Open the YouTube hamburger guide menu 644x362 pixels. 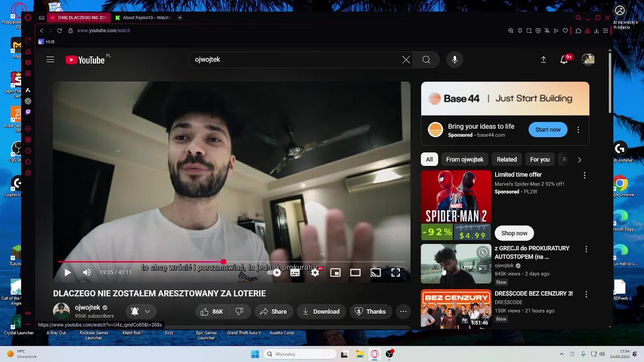(x=50, y=60)
